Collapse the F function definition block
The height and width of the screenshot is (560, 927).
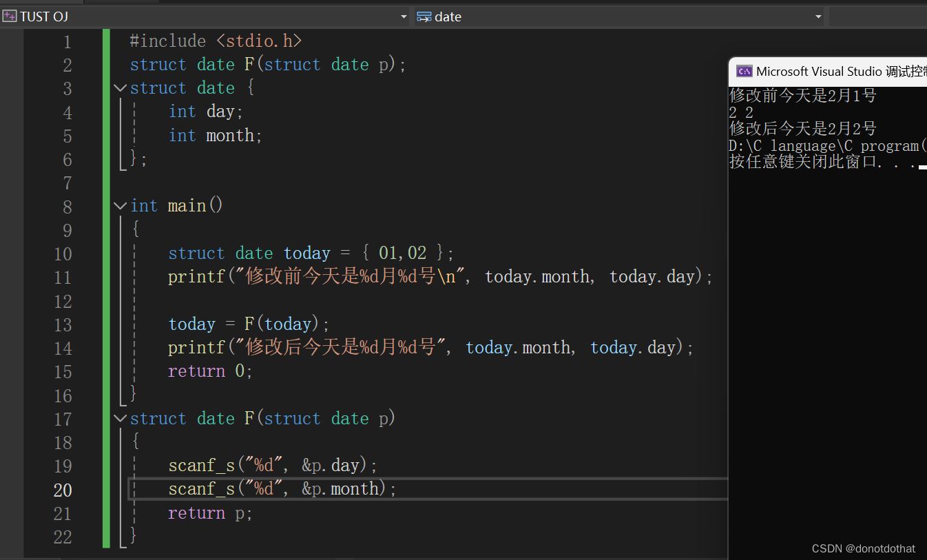[x=121, y=419]
